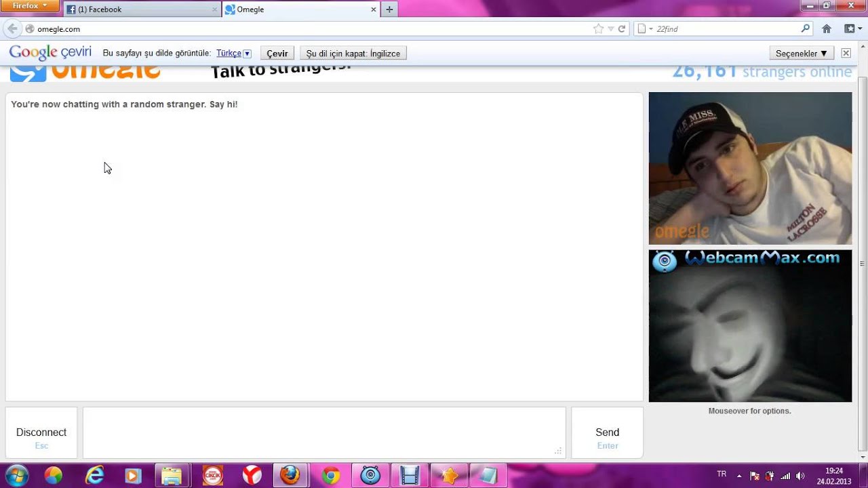The image size is (868, 488).
Task: Open WebcamMax from the taskbar
Action: click(x=370, y=476)
